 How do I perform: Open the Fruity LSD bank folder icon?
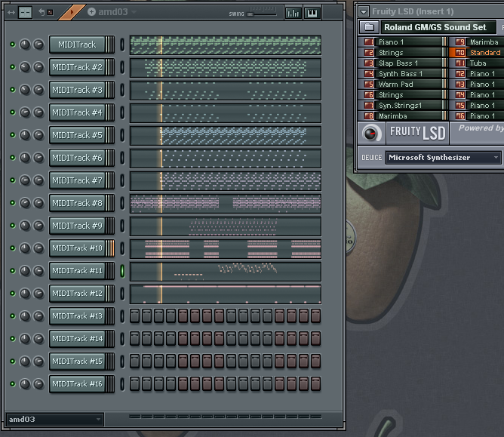(369, 27)
